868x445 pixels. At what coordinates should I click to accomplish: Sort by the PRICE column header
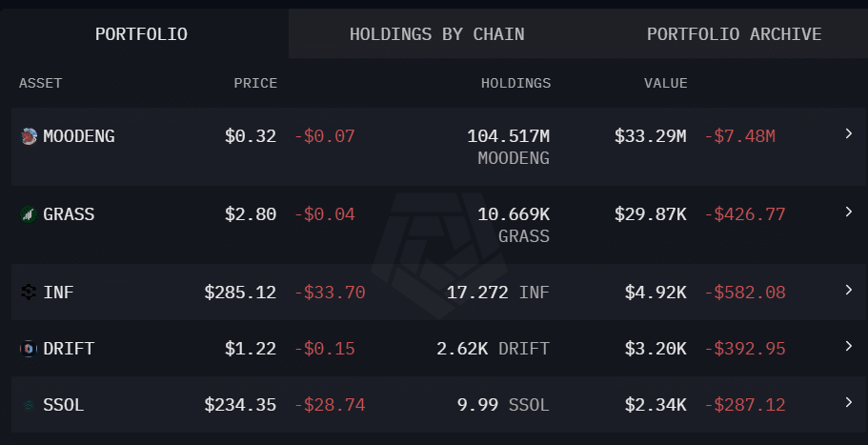(x=255, y=83)
